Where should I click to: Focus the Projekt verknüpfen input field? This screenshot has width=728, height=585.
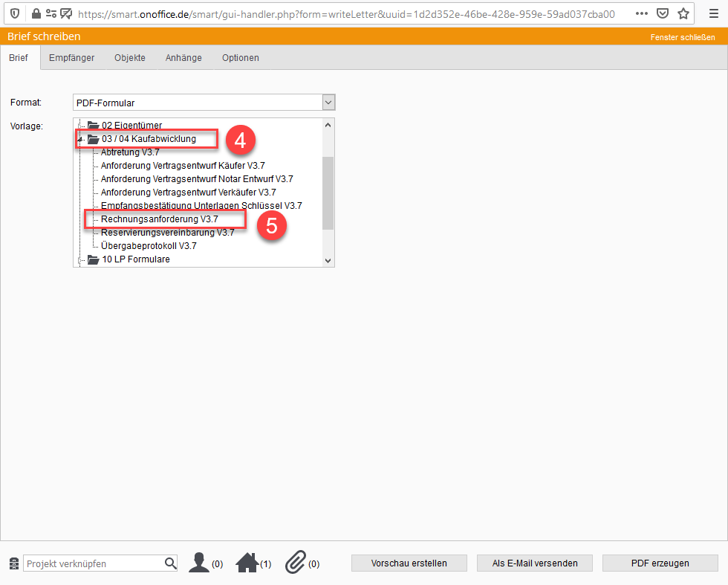coord(94,563)
